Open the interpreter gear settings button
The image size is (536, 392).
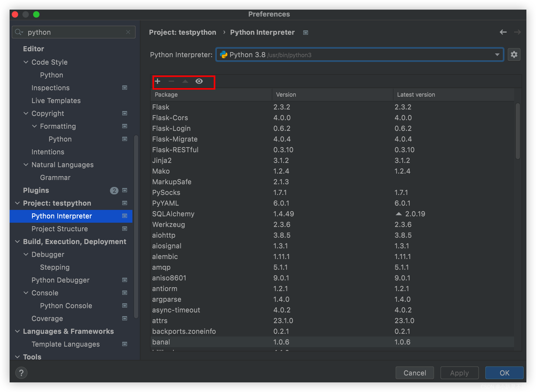point(514,55)
